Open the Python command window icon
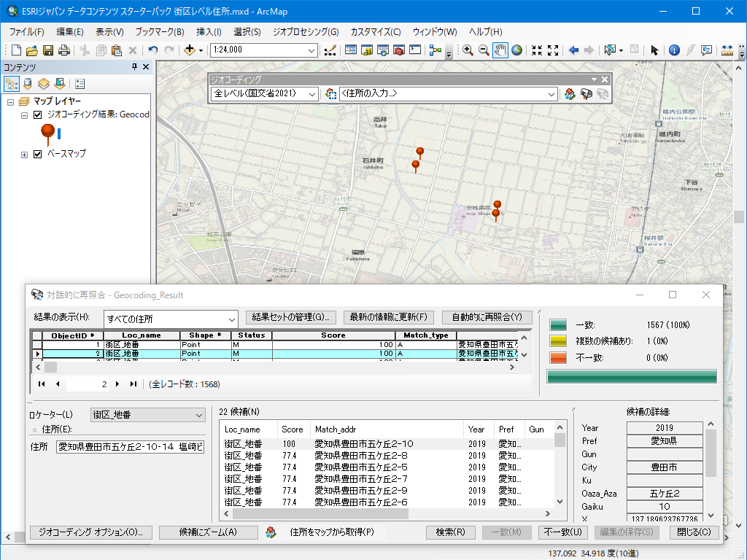This screenshot has width=747, height=560. tap(415, 50)
